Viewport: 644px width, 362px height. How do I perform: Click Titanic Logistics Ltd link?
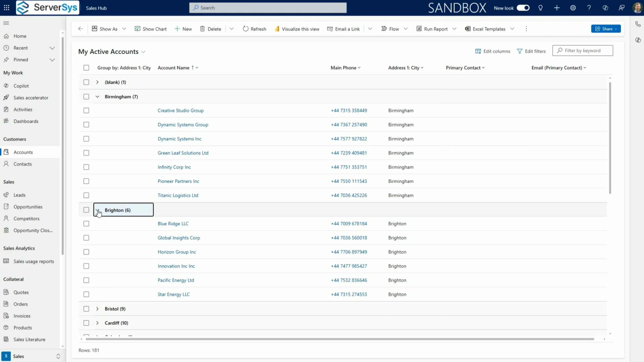178,195
